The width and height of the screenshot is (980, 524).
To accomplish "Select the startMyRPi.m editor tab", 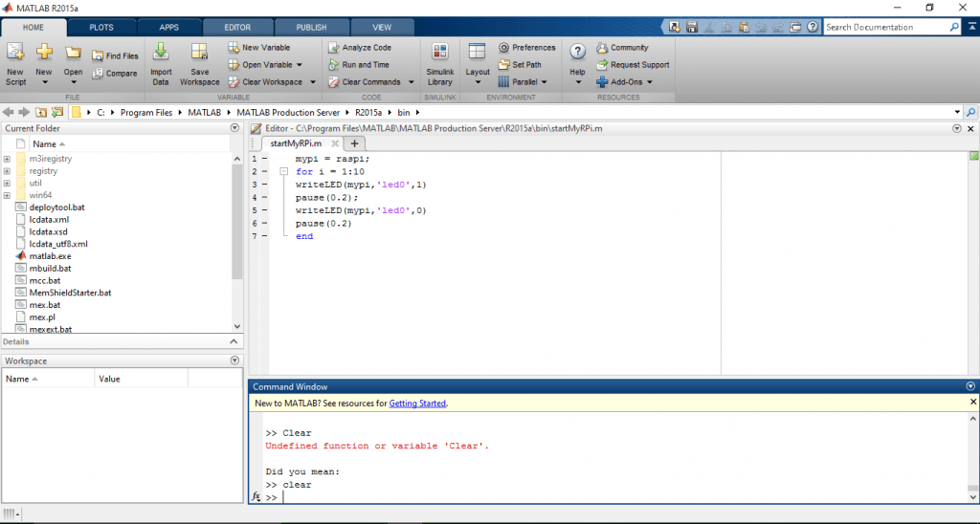I will pyautogui.click(x=297, y=143).
